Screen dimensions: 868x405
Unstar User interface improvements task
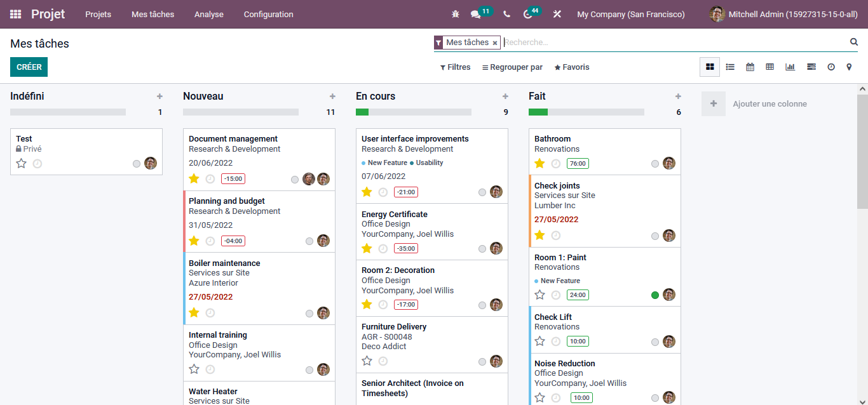(x=367, y=192)
